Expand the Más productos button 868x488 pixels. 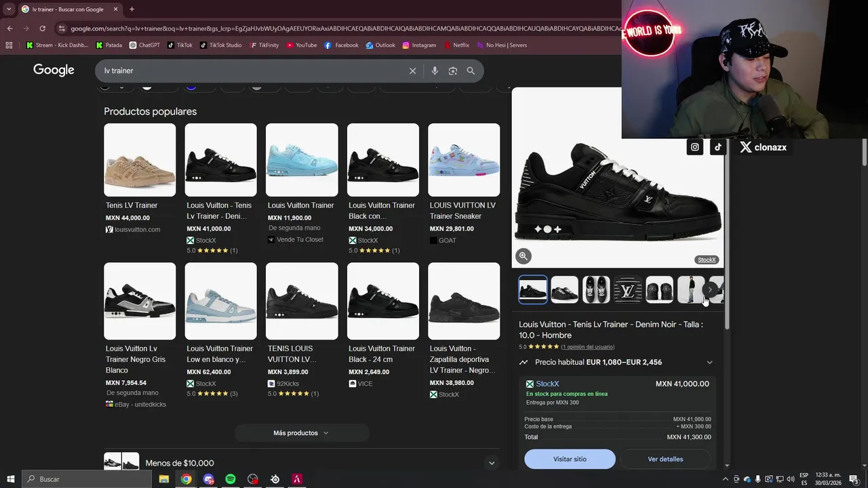tap(302, 433)
